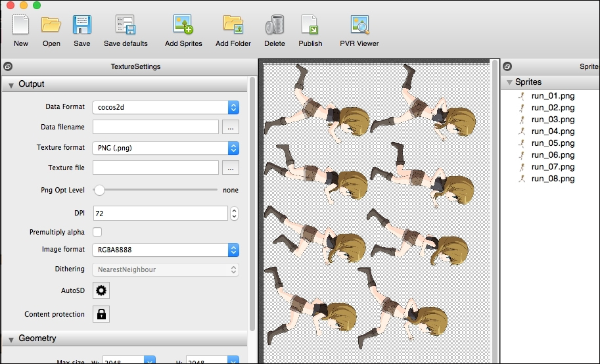600x364 pixels.
Task: Undock the Sprites panel
Action: click(x=507, y=66)
